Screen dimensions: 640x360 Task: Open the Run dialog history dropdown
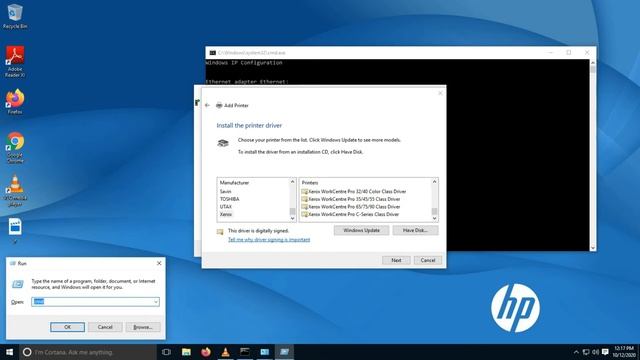(156, 302)
